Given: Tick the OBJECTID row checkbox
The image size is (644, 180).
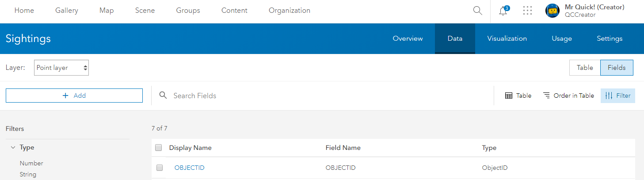Looking at the screenshot, I should [160, 168].
